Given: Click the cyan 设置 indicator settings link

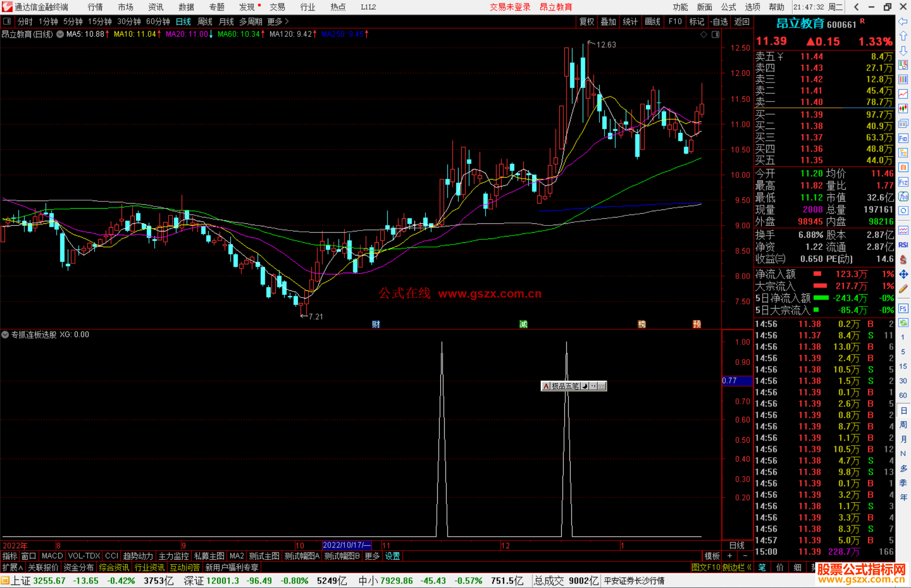Looking at the screenshot, I should tap(392, 556).
